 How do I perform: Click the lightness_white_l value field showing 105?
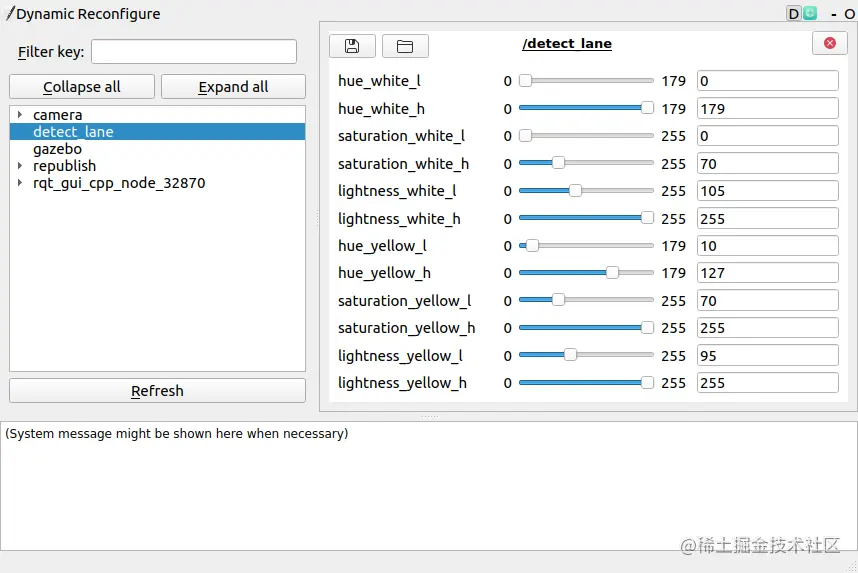(x=768, y=191)
